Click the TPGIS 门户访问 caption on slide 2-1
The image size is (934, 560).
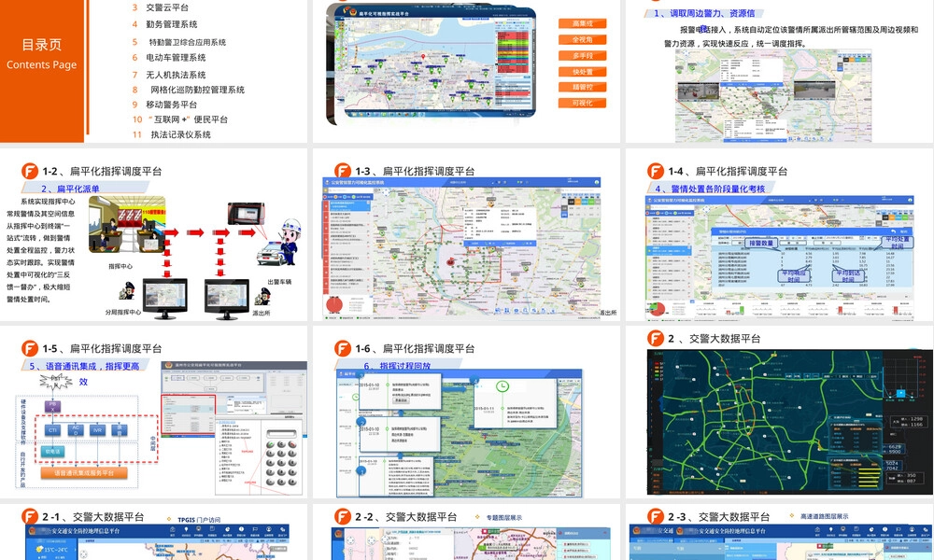click(199, 520)
